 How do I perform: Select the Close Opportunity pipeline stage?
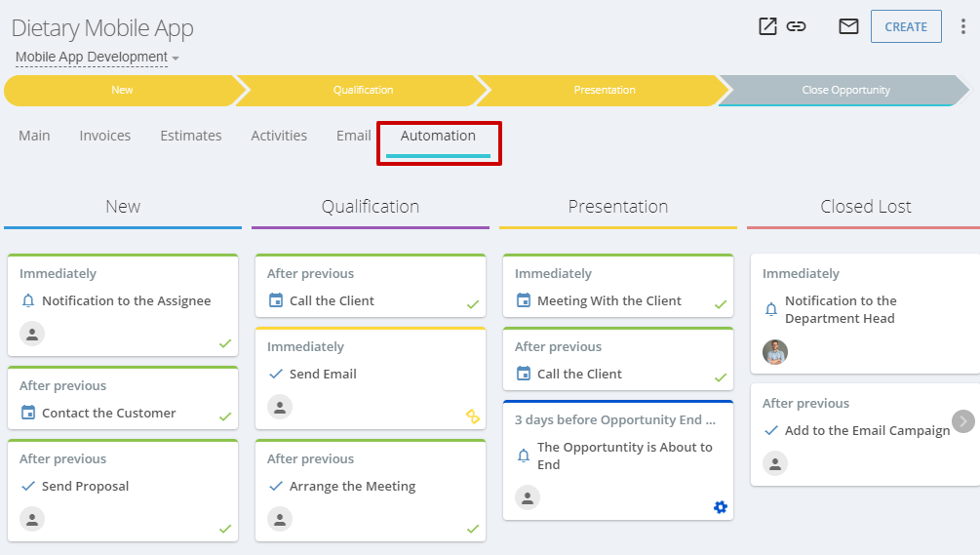(x=845, y=90)
